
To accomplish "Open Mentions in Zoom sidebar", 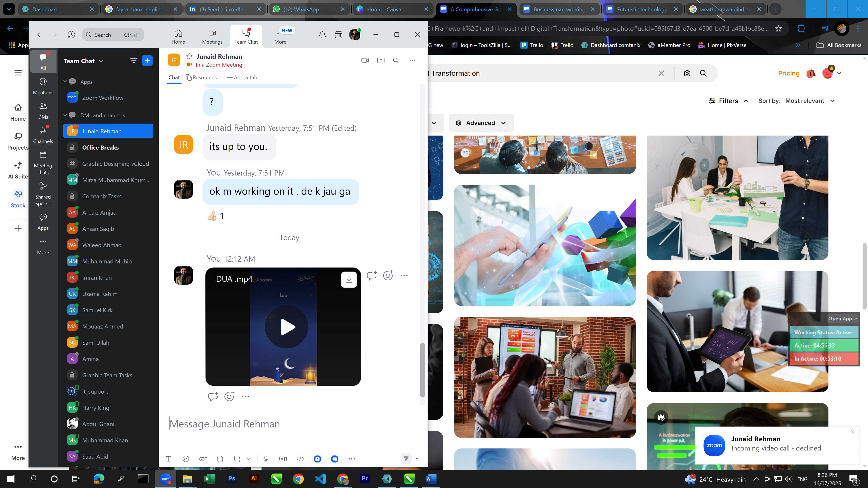I will [43, 86].
